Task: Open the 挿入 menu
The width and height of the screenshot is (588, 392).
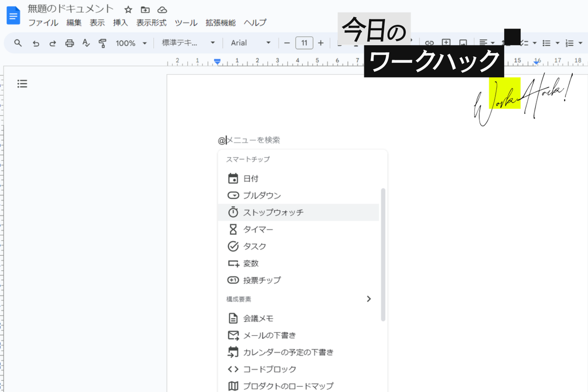Action: 120,23
